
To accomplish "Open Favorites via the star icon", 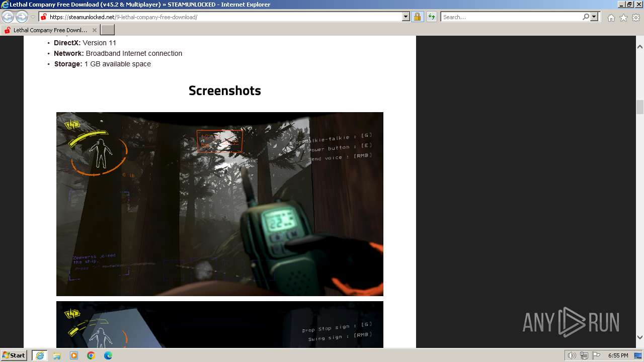I will click(x=623, y=18).
